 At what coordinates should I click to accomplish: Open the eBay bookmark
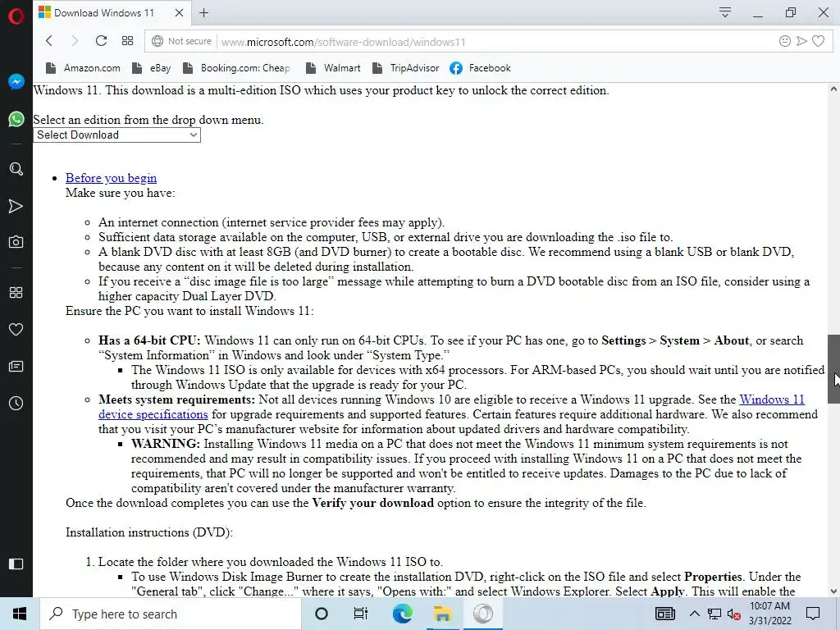(152, 68)
